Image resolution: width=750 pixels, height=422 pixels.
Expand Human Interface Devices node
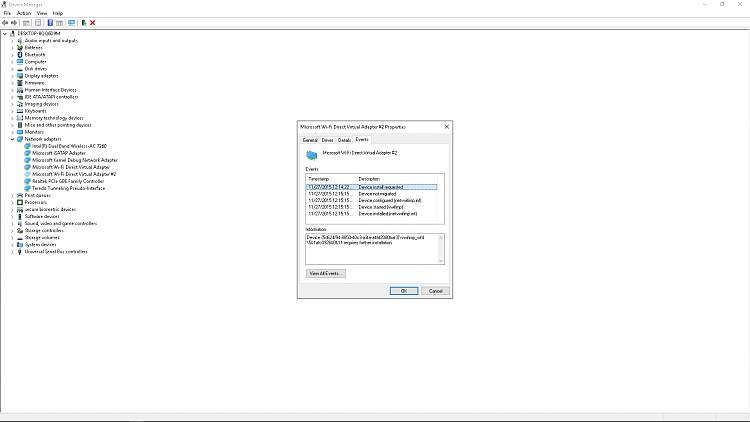[x=12, y=90]
